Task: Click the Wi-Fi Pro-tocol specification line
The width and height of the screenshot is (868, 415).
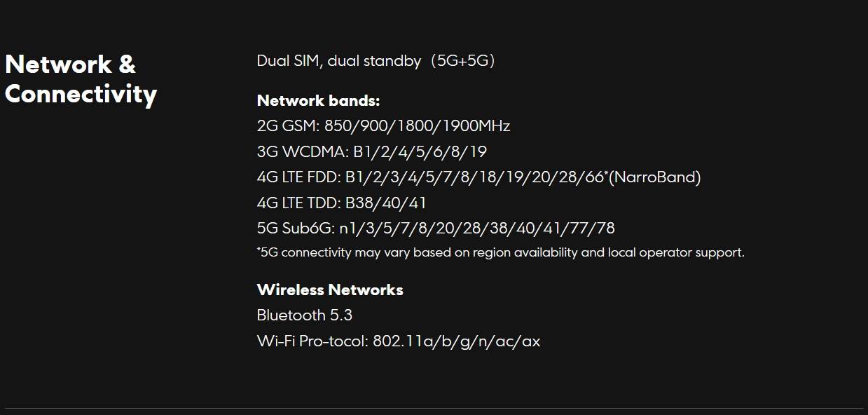Action: click(399, 341)
